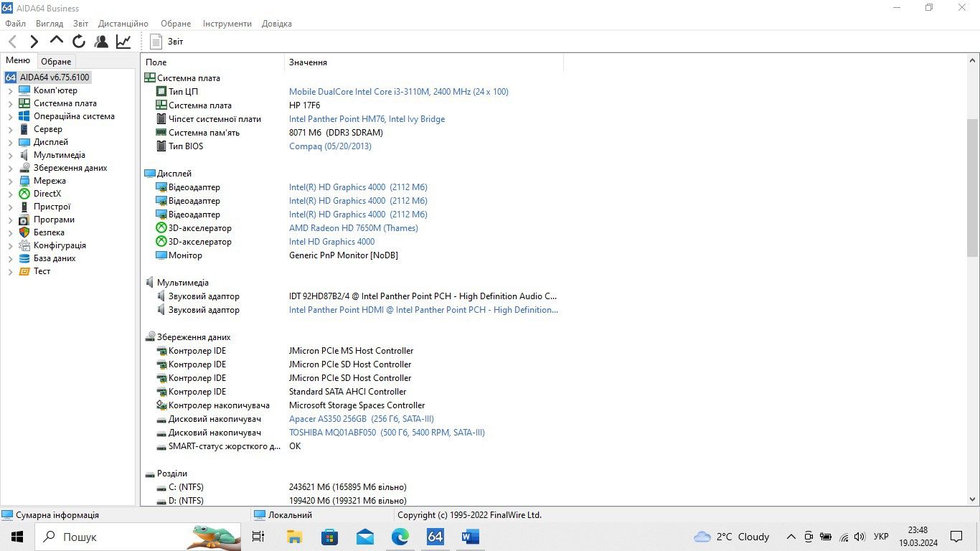
Task: Expand the Комп'ютер tree node
Action: (10, 91)
